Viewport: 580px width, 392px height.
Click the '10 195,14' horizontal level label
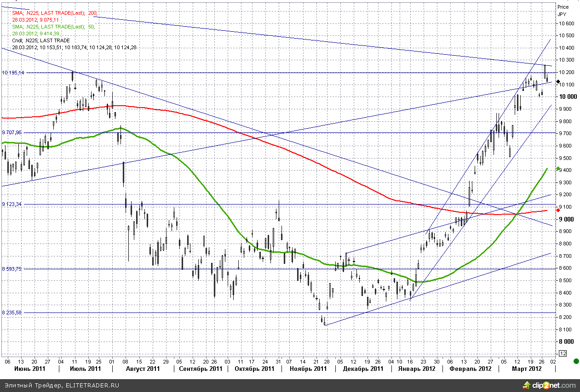point(13,73)
